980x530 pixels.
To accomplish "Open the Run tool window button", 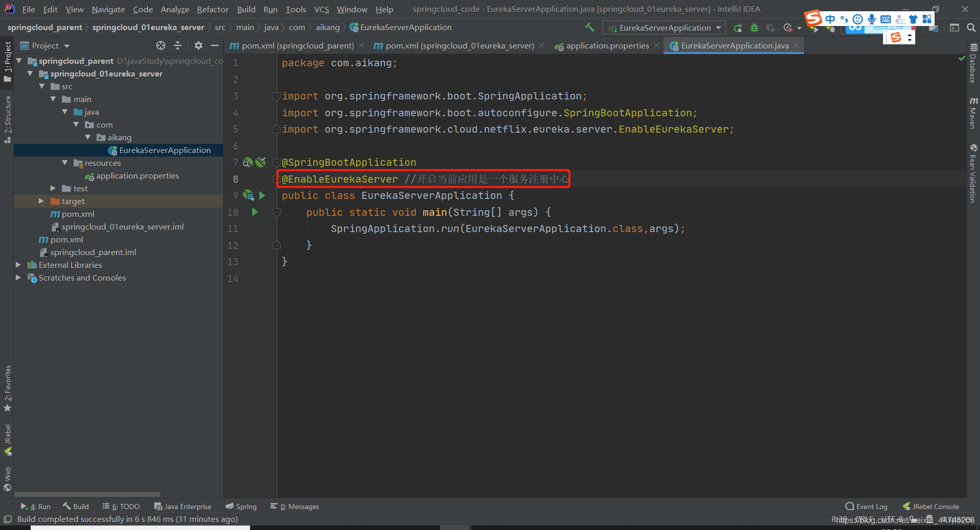I will [35, 507].
